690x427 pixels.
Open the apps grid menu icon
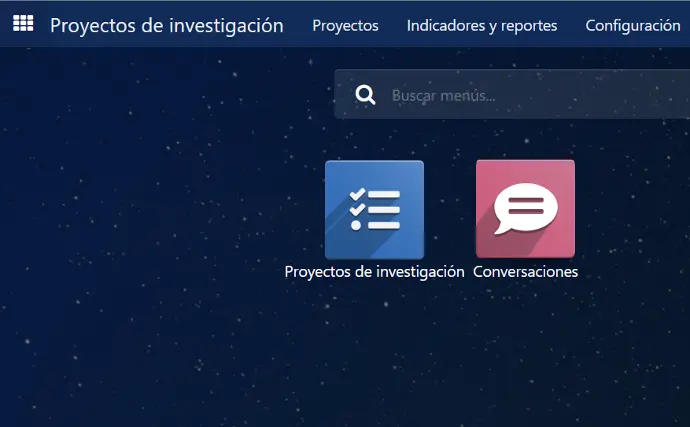point(23,23)
